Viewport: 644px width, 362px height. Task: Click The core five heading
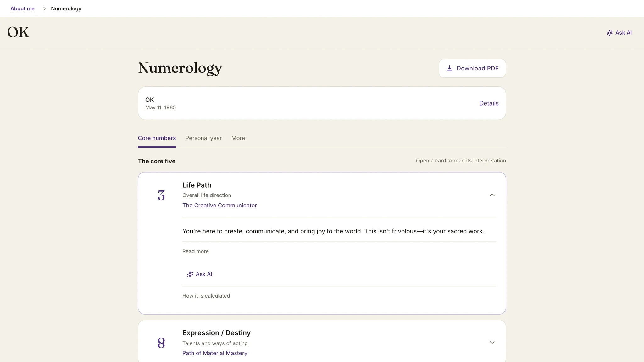[157, 161]
